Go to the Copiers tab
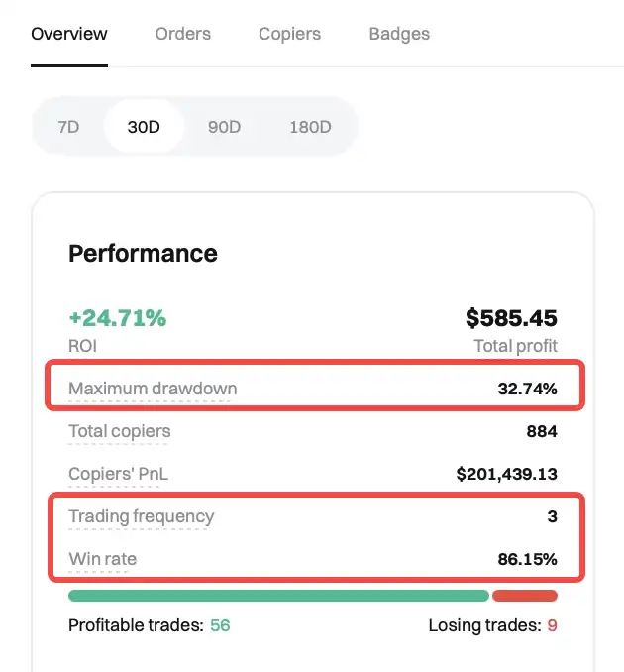The height and width of the screenshot is (672, 624). pos(289,34)
